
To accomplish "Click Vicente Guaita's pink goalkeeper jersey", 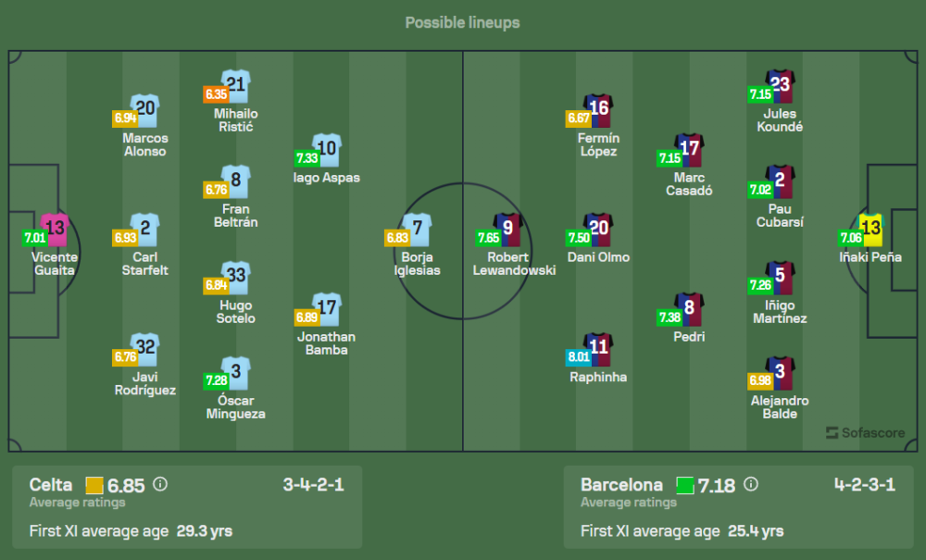I will tap(55, 228).
